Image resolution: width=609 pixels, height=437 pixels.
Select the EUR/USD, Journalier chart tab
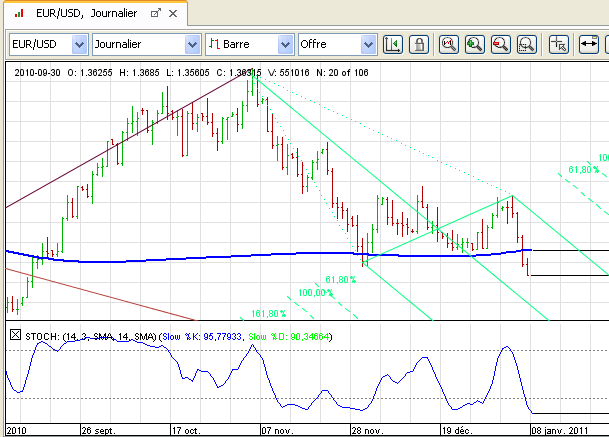coord(80,14)
